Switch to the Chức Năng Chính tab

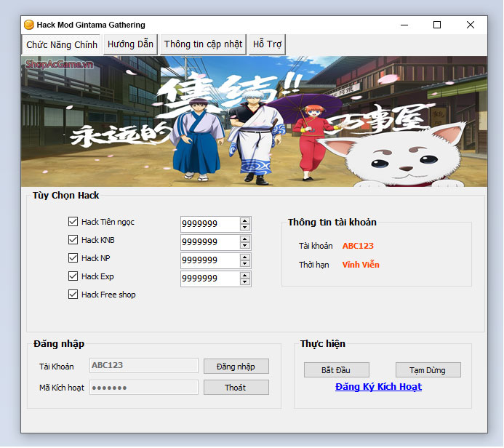(62, 44)
